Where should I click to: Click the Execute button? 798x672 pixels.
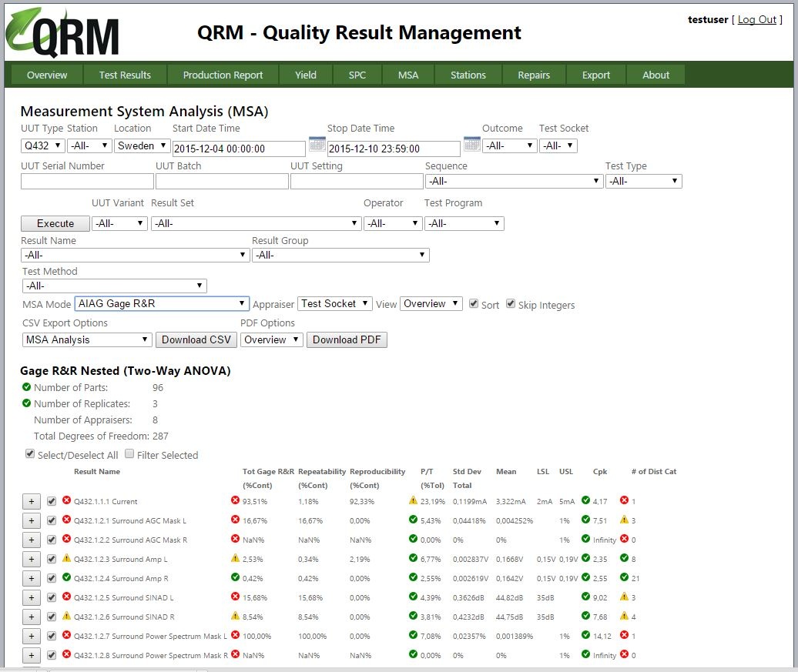pos(55,224)
